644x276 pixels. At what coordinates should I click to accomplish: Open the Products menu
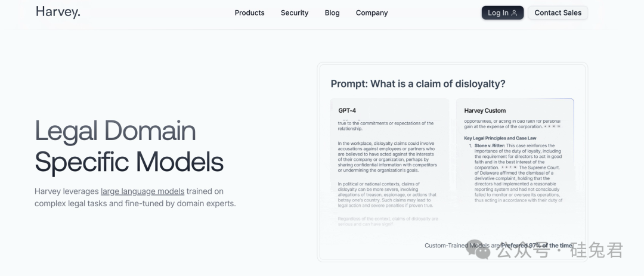pos(249,13)
